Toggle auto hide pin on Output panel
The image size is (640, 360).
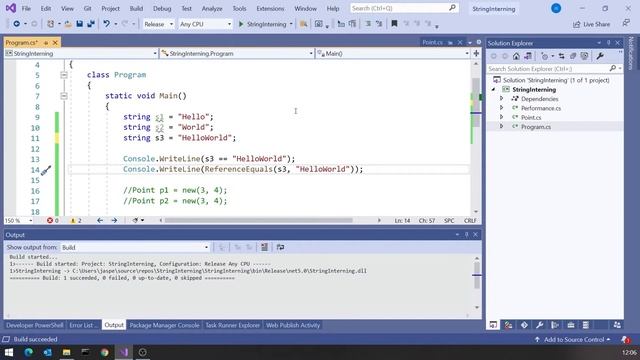467,235
